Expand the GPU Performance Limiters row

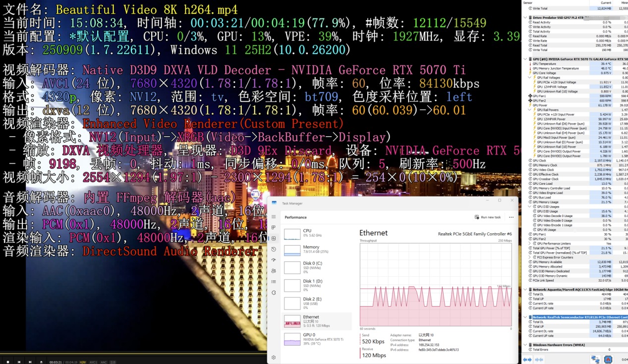click(530, 244)
